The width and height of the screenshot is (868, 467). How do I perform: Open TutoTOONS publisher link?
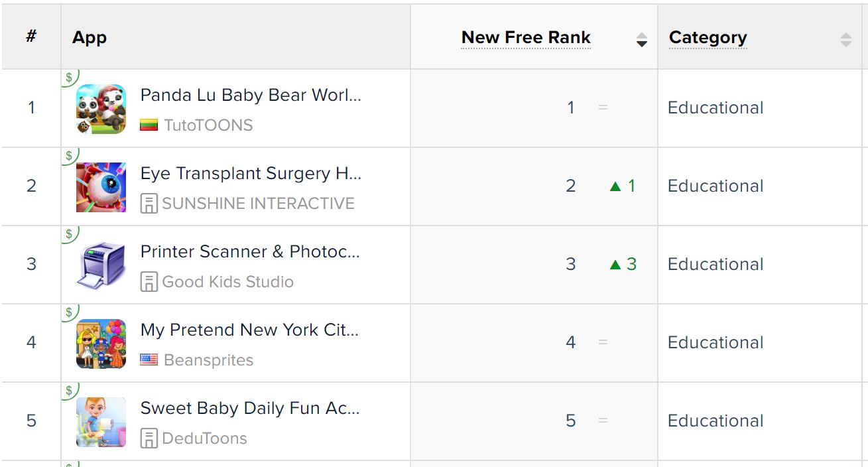point(208,125)
